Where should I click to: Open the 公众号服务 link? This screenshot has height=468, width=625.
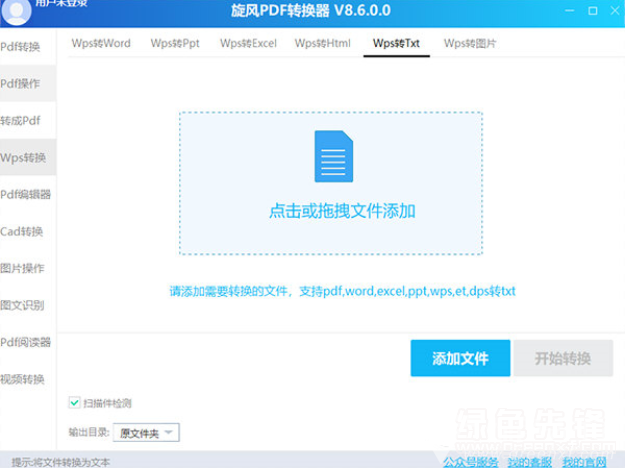click(x=470, y=462)
